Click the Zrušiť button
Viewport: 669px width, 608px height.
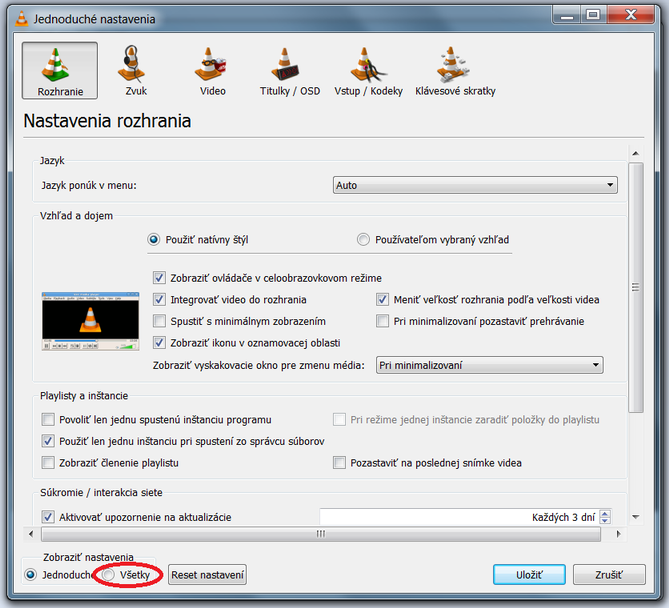pyautogui.click(x=609, y=575)
